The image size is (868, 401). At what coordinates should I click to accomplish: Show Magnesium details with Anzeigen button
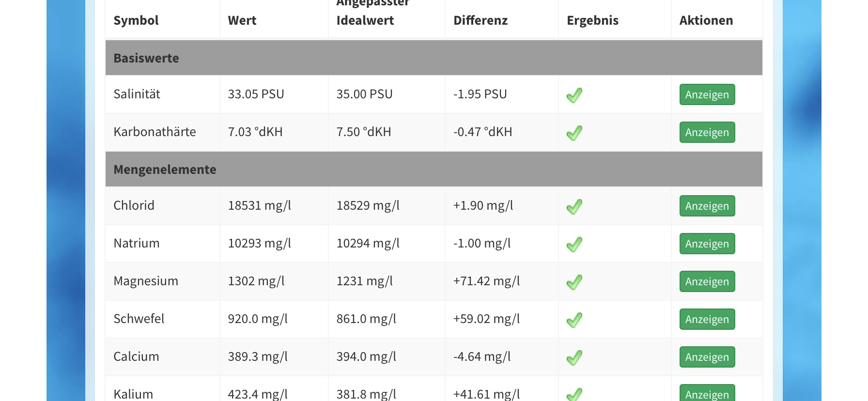click(x=707, y=281)
